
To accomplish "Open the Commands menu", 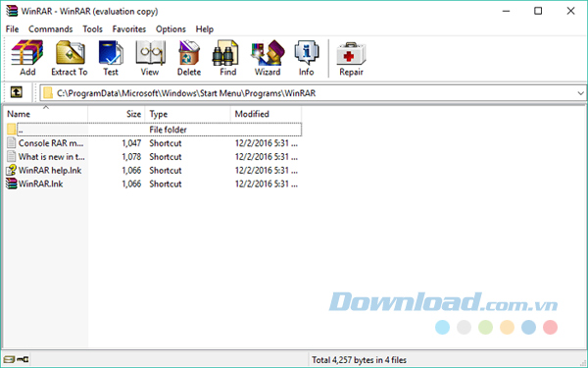I will [x=51, y=28].
